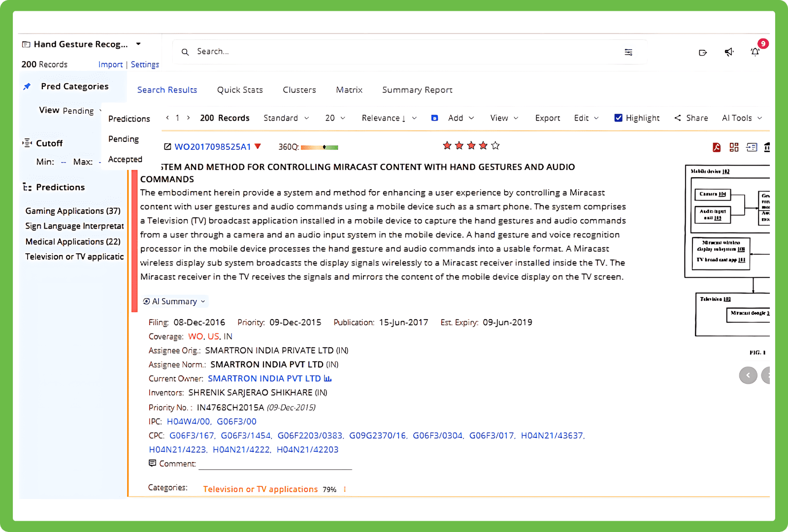Click the chart icon after SMARTRON INDIA PVT LTD
The width and height of the screenshot is (788, 532).
(x=328, y=379)
